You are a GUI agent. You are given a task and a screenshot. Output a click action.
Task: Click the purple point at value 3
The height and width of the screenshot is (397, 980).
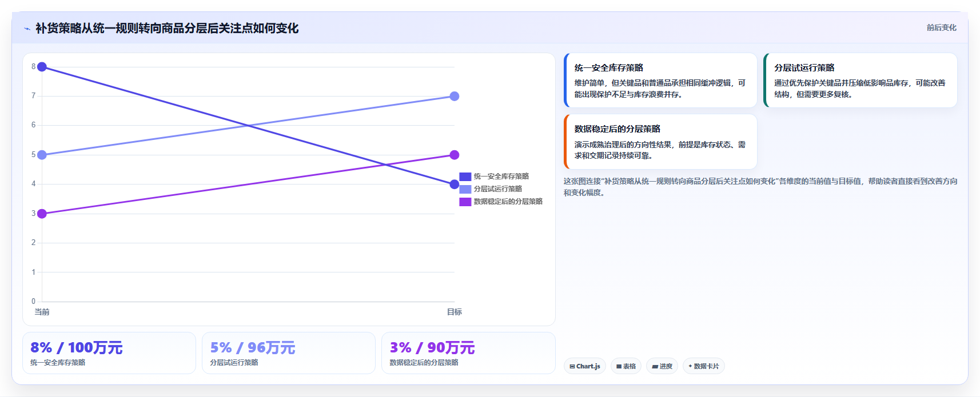tap(42, 214)
